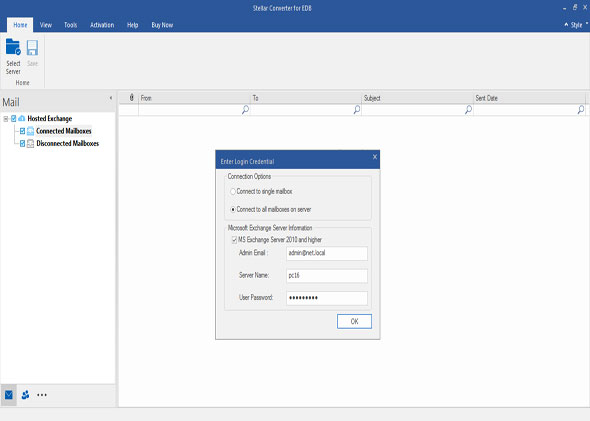590x421 pixels.
Task: Open the Buy Now tab
Action: 162,25
